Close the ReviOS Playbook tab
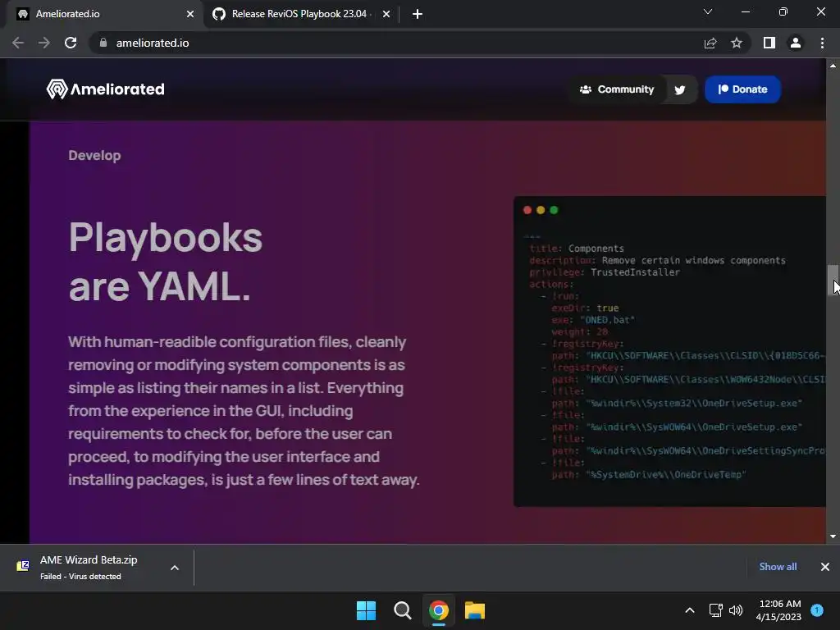The height and width of the screenshot is (630, 840). click(x=386, y=14)
